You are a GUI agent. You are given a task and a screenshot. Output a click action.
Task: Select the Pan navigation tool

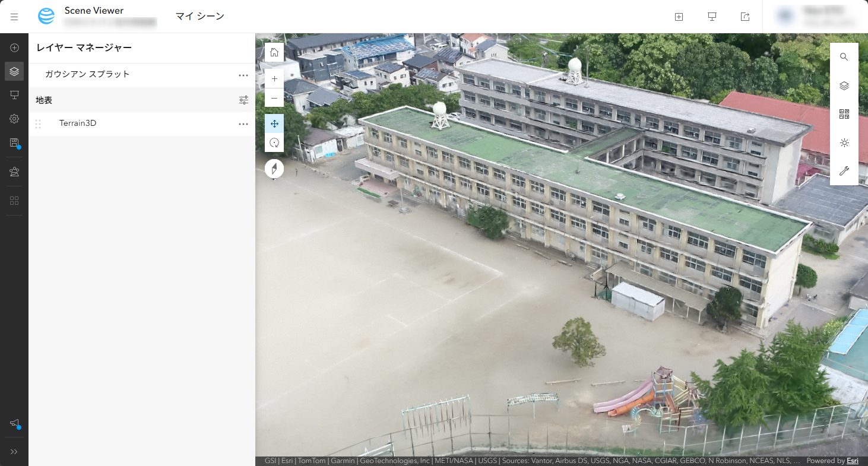[x=274, y=123]
